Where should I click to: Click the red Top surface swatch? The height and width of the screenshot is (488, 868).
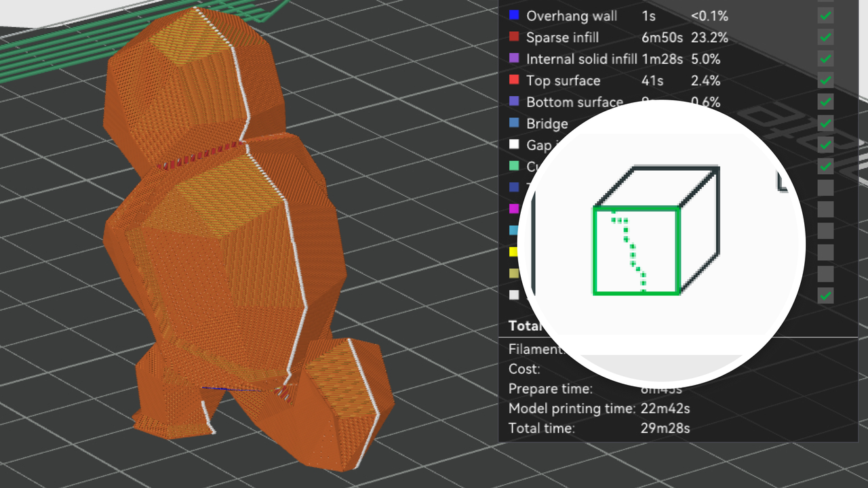coord(514,81)
